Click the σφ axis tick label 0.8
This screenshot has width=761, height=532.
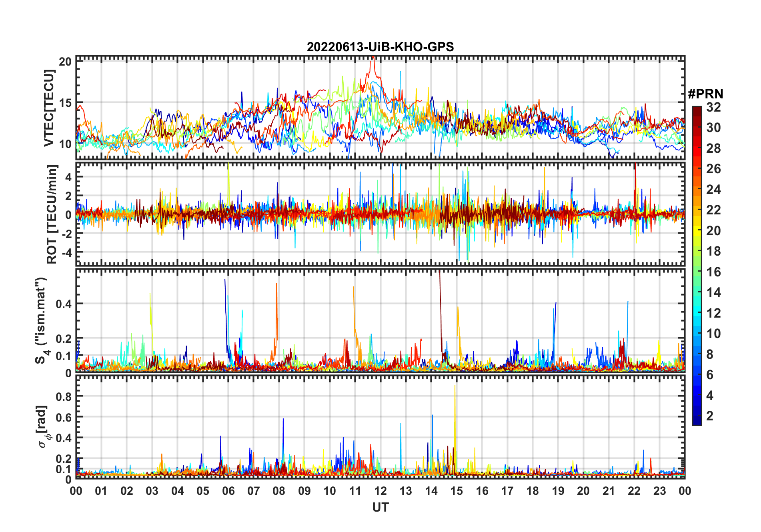[64, 396]
